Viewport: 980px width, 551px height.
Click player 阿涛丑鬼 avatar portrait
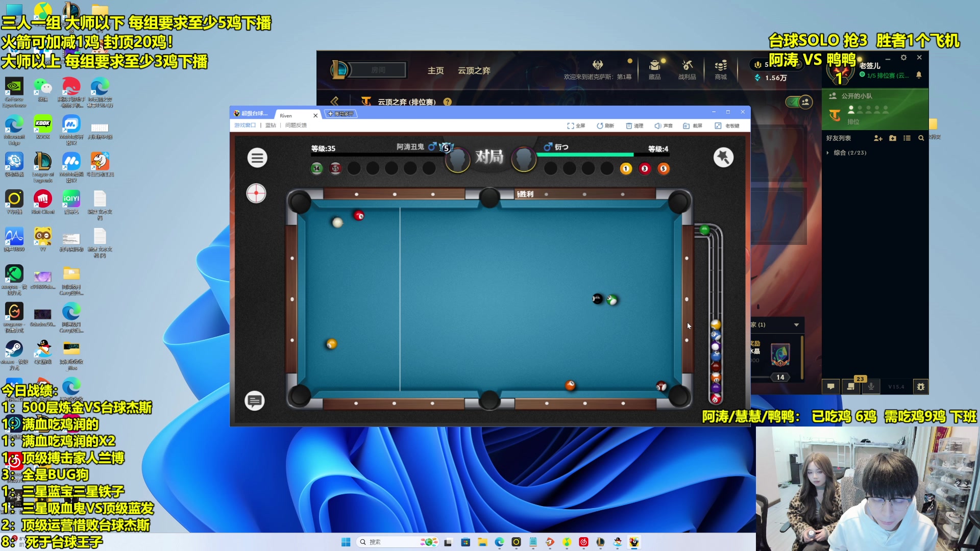(457, 159)
